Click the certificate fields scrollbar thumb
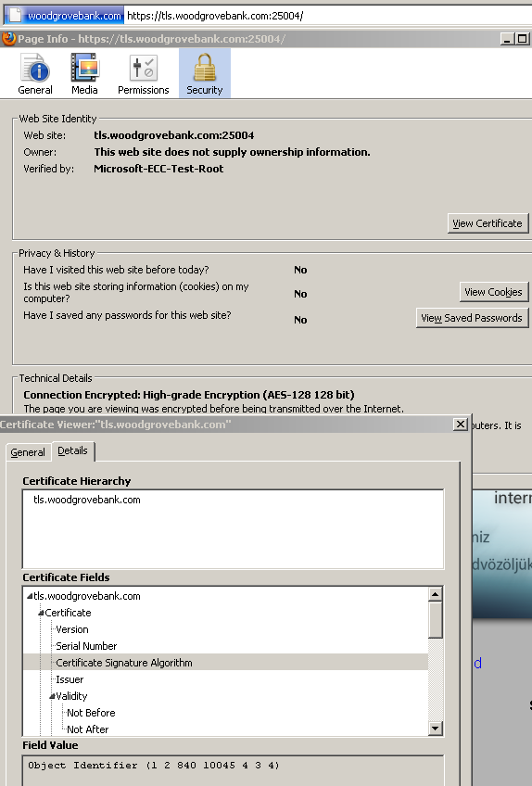 tap(436, 620)
